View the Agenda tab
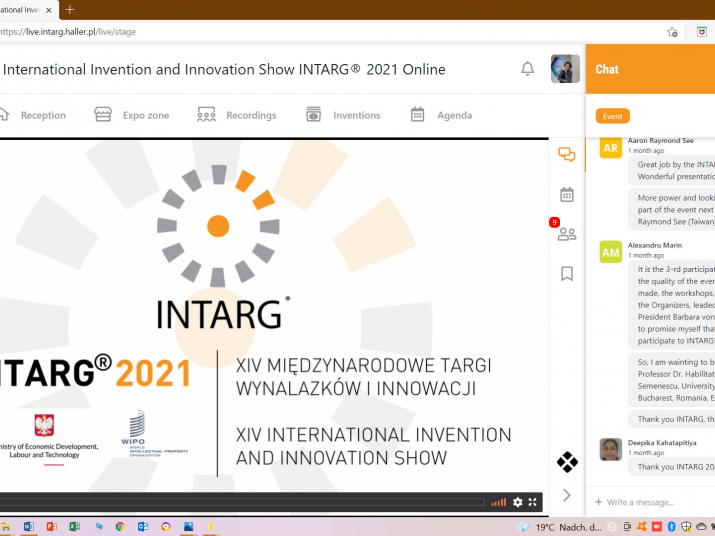Screen dimensions: 715x536 (x=442, y=115)
